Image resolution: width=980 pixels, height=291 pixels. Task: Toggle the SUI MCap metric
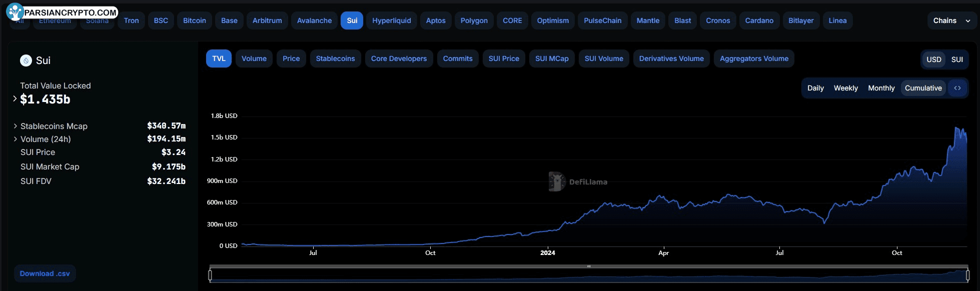pos(552,58)
